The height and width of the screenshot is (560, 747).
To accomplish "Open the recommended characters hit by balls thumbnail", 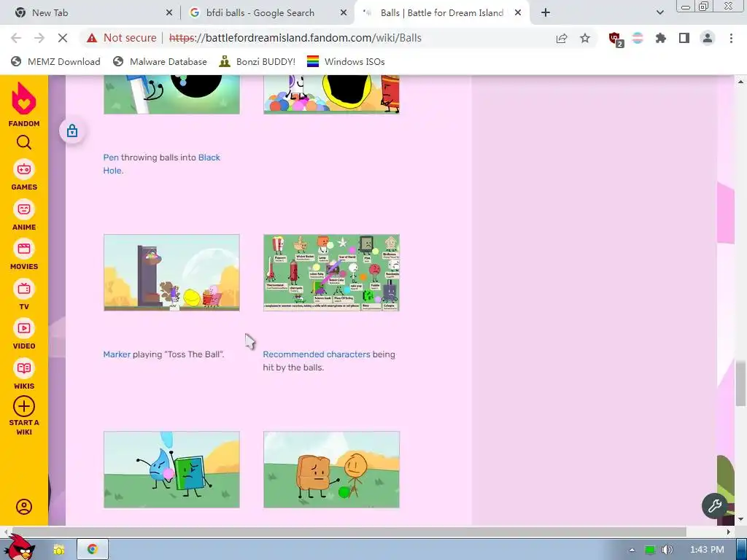I will coord(331,273).
